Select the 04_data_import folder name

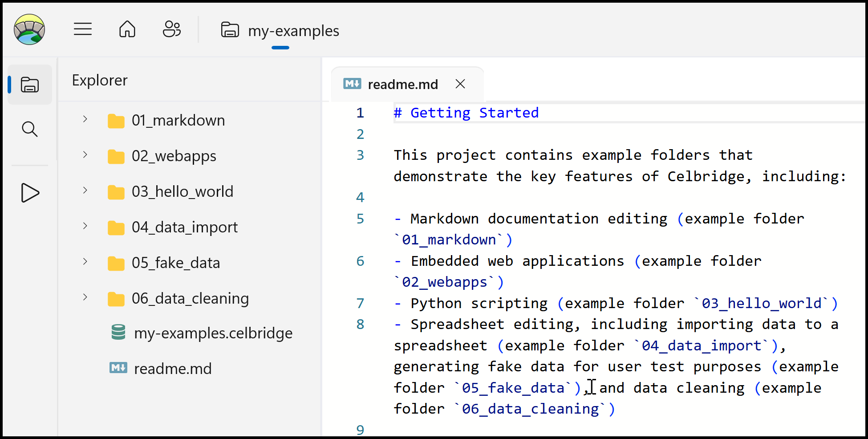coord(185,228)
